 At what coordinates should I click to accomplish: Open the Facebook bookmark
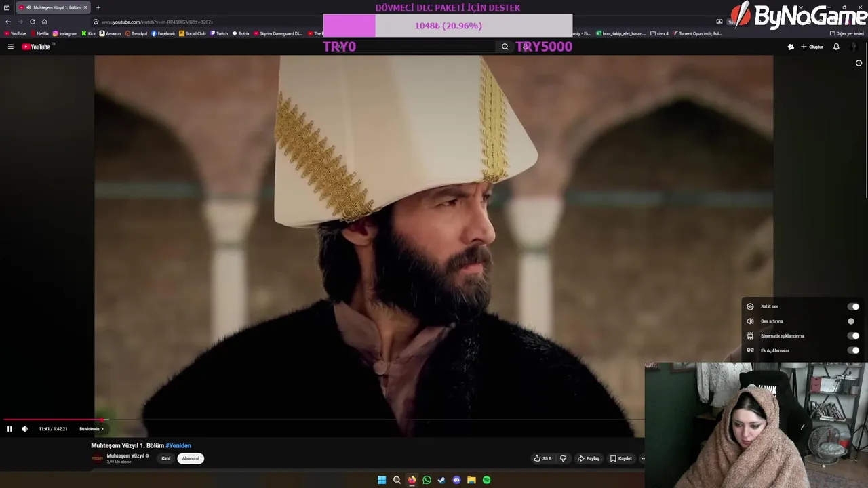(x=163, y=33)
